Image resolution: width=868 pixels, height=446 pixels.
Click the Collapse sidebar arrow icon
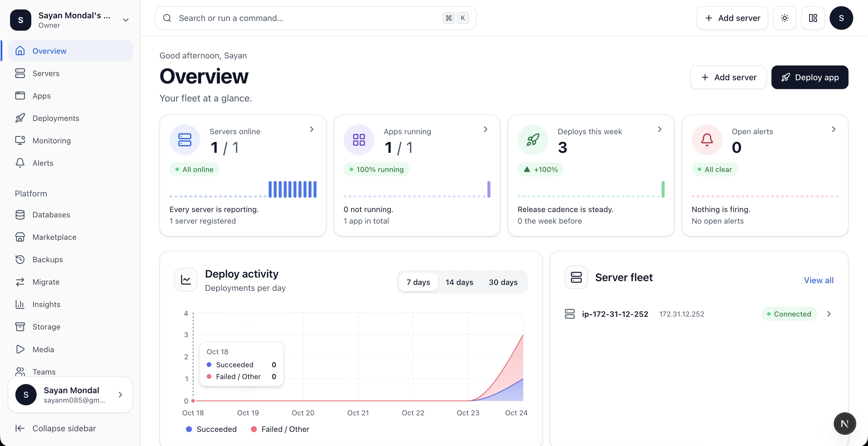tap(20, 428)
